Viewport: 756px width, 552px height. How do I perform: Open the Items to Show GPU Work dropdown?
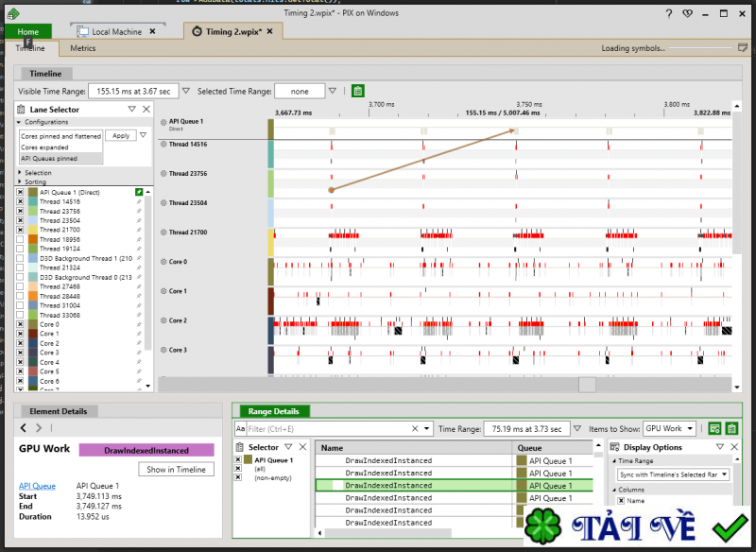(x=670, y=429)
